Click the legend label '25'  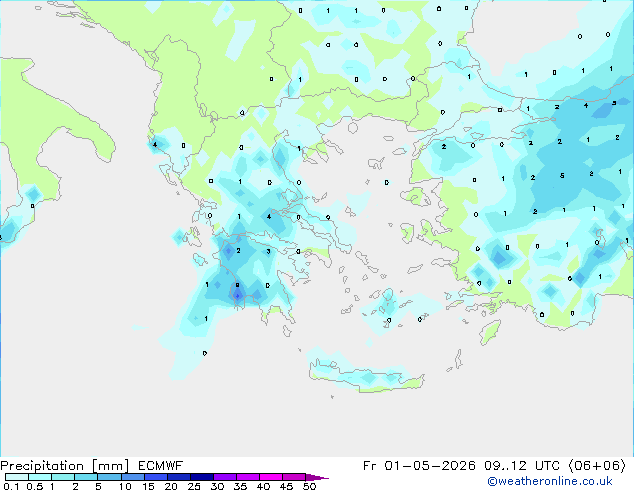click(194, 486)
